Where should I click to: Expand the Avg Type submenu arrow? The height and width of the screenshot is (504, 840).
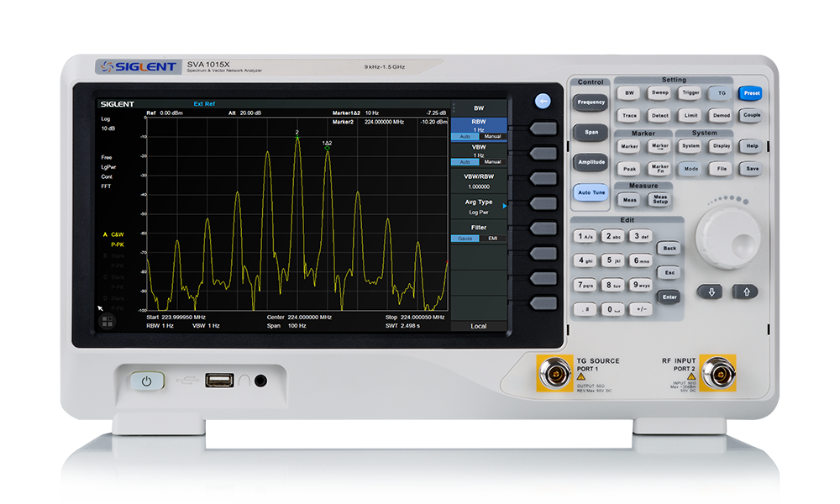(504, 206)
